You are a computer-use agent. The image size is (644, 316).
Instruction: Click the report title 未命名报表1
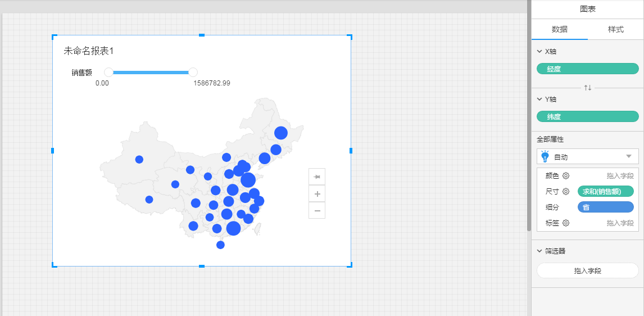[88, 51]
